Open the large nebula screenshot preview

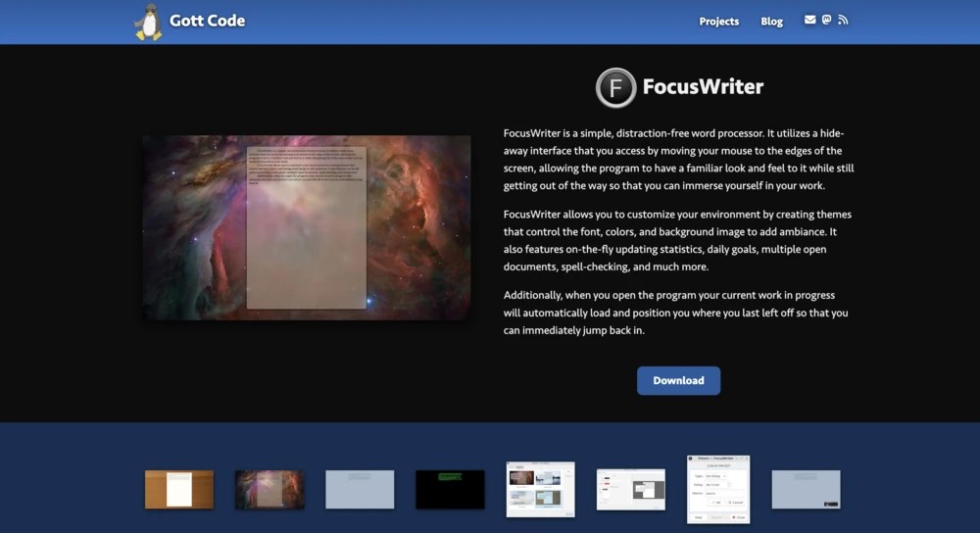tap(306, 227)
